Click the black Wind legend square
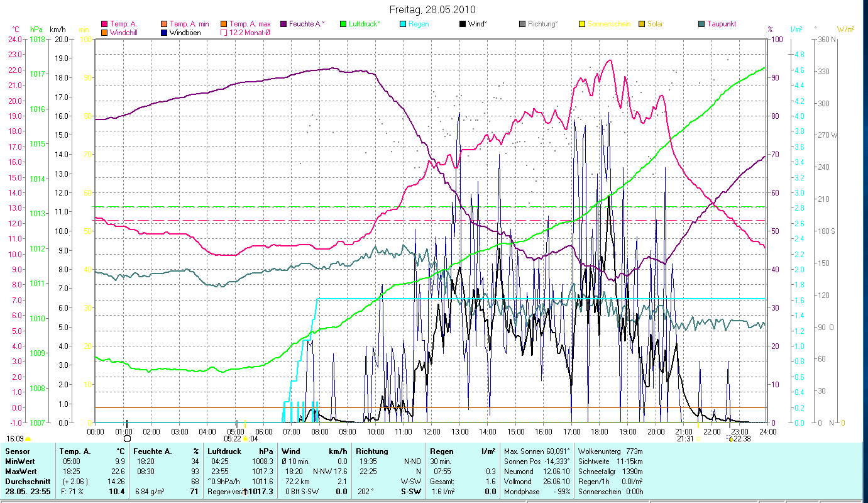Viewport: 868px width, 503px height. (463, 24)
